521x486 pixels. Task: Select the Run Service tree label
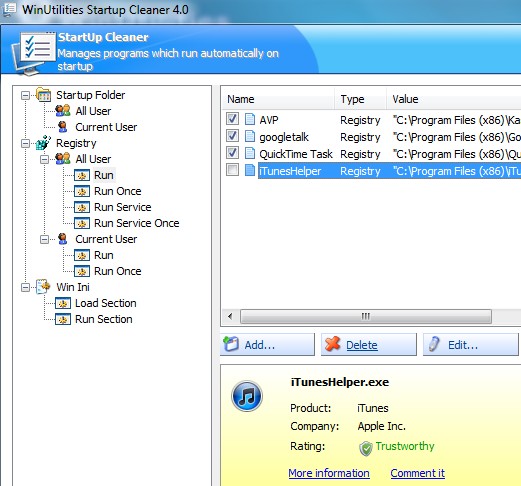(123, 207)
